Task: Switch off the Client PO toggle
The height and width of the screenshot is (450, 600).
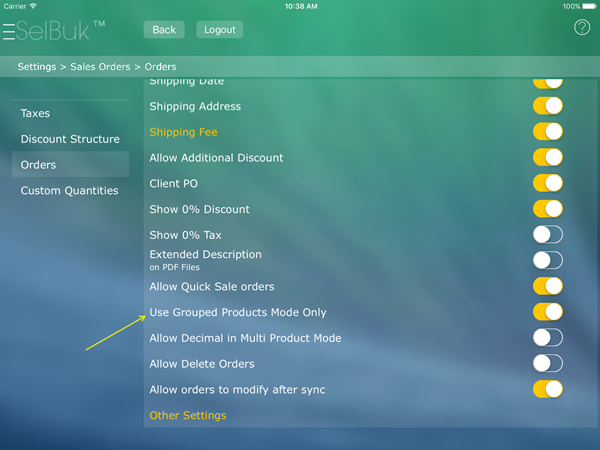Action: tap(547, 183)
